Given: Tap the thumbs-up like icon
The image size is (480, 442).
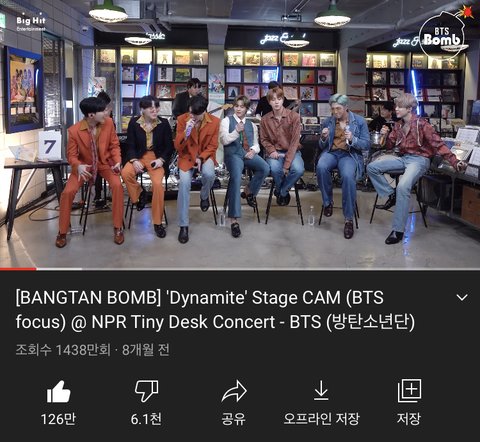Looking at the screenshot, I should 58,392.
